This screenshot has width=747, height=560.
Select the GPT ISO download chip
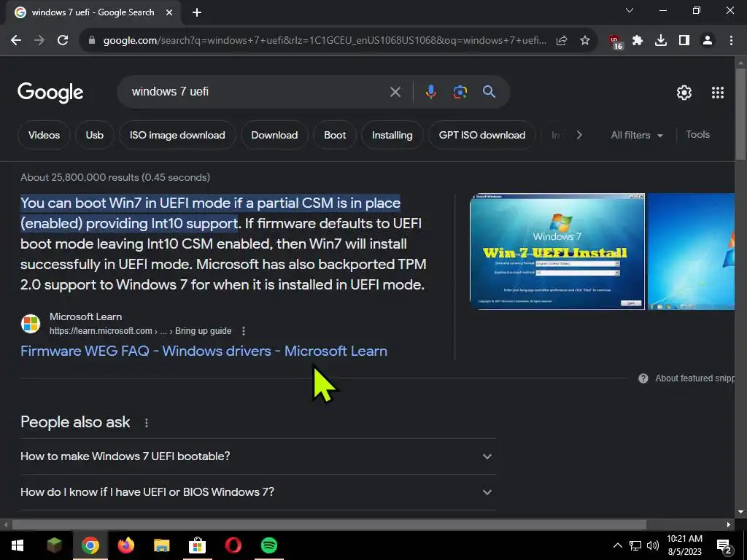(482, 135)
